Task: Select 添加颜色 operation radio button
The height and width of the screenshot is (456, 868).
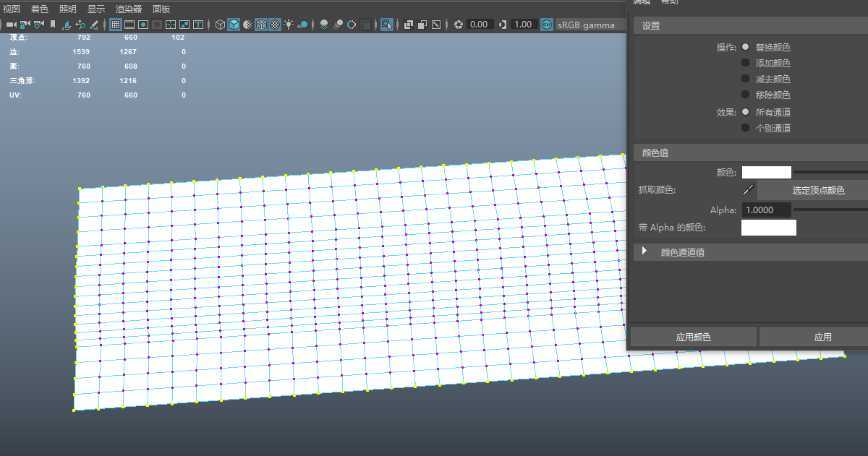Action: 746,63
